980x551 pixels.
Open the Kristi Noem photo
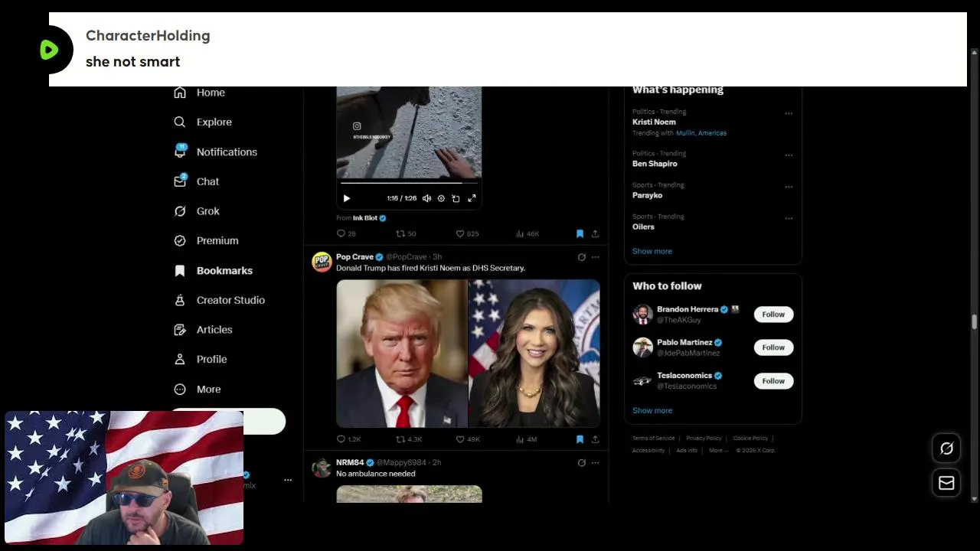[x=534, y=353]
